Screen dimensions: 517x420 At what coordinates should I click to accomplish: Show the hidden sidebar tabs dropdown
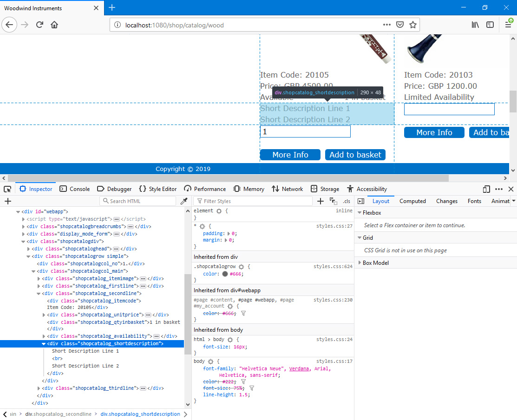click(513, 201)
